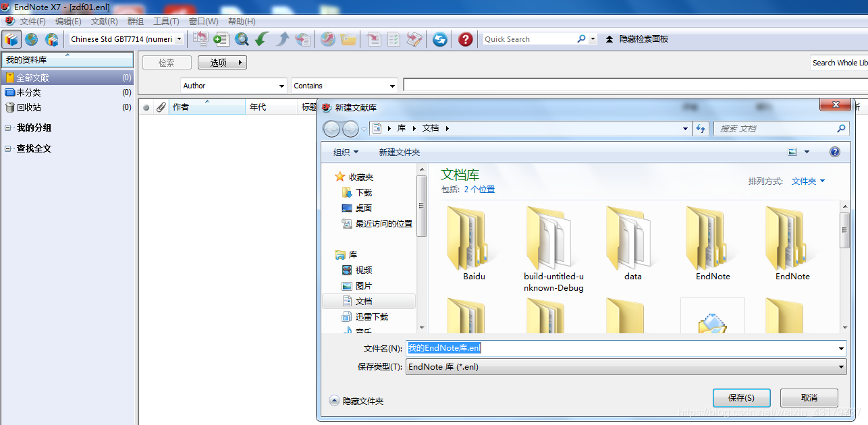Select 下载 in the dialog navigation pane
The height and width of the screenshot is (425, 868).
[364, 193]
